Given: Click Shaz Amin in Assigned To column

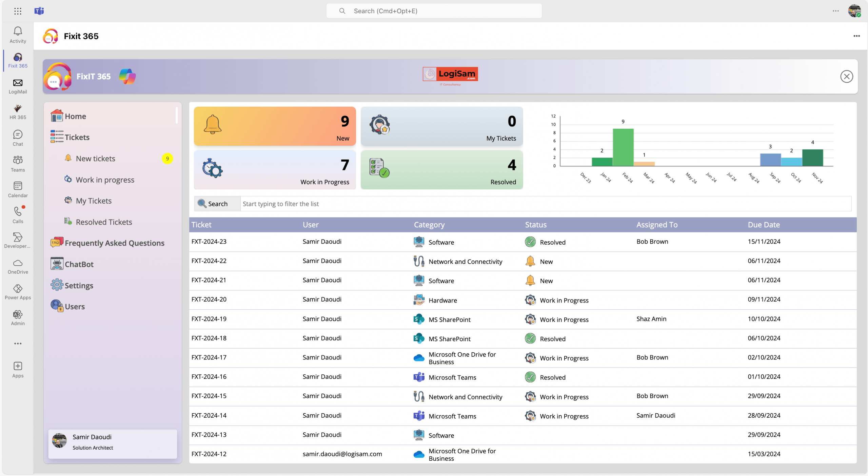Looking at the screenshot, I should coord(651,319).
